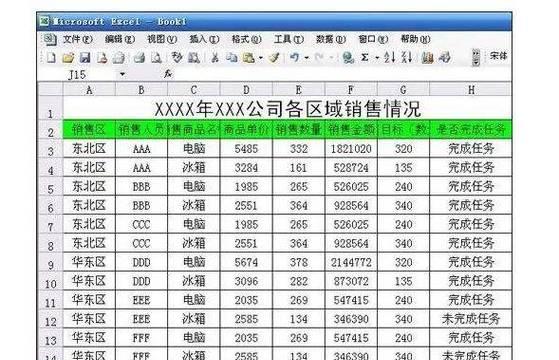The image size is (559, 360).
Task: Insert a hyperlink with the globe icon
Action: [348, 57]
